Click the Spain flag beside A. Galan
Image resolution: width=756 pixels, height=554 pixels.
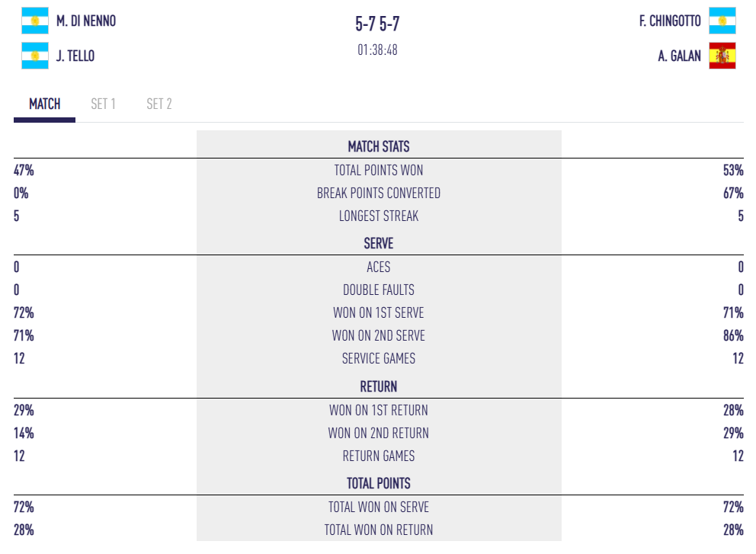[722, 56]
